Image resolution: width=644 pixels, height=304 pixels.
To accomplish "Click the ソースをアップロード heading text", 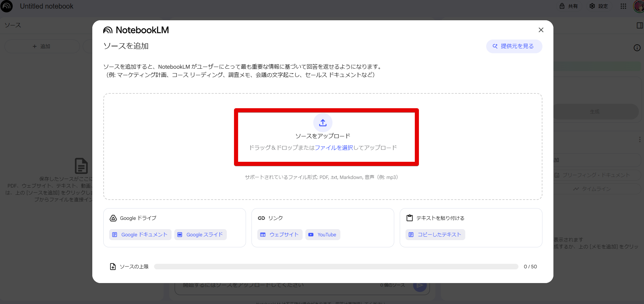I will pos(323,136).
